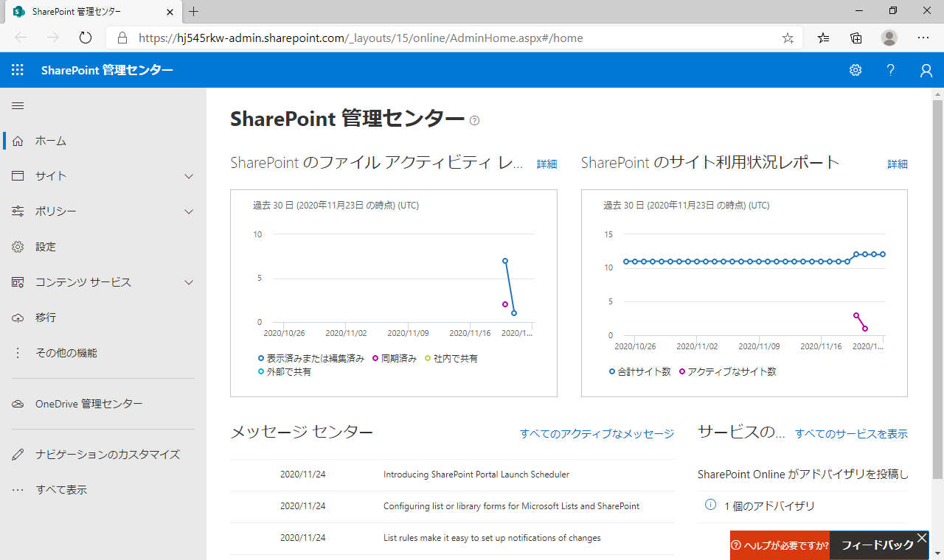Close the feedback banner with X

point(922,538)
